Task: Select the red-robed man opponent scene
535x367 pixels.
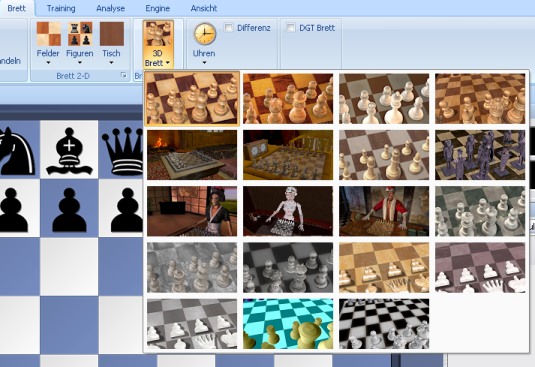Action: tap(384, 211)
